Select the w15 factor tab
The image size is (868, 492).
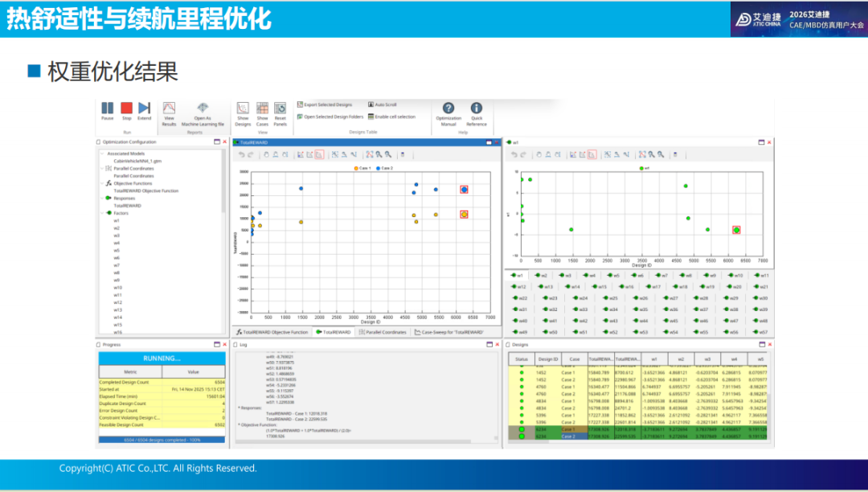tap(600, 287)
